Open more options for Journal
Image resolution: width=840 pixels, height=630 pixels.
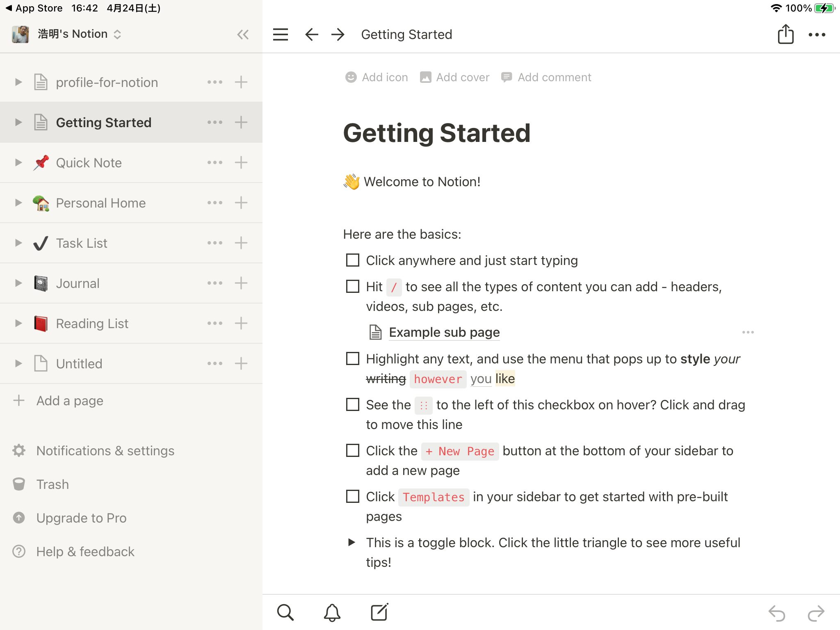click(x=215, y=283)
